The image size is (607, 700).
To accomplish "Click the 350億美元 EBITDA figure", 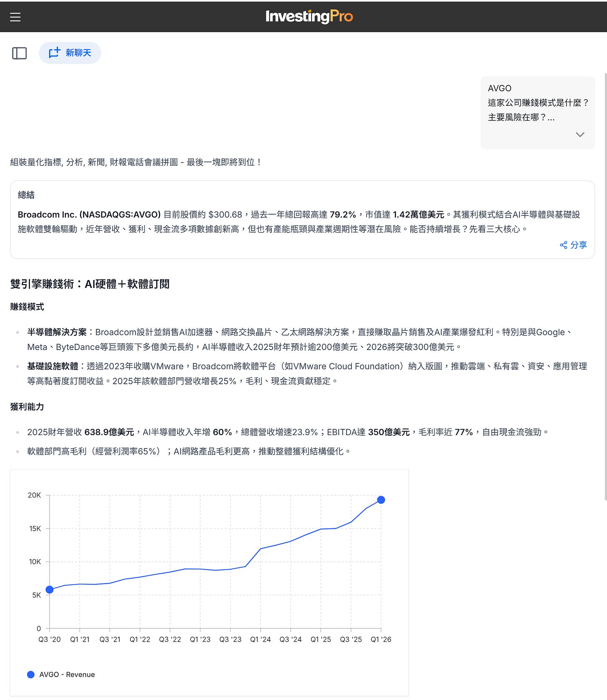I will [389, 432].
